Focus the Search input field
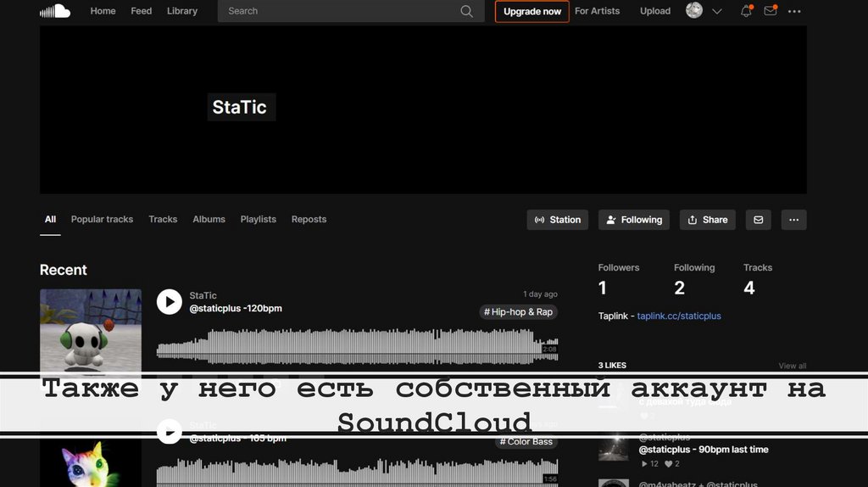The width and height of the screenshot is (868, 487). (351, 11)
